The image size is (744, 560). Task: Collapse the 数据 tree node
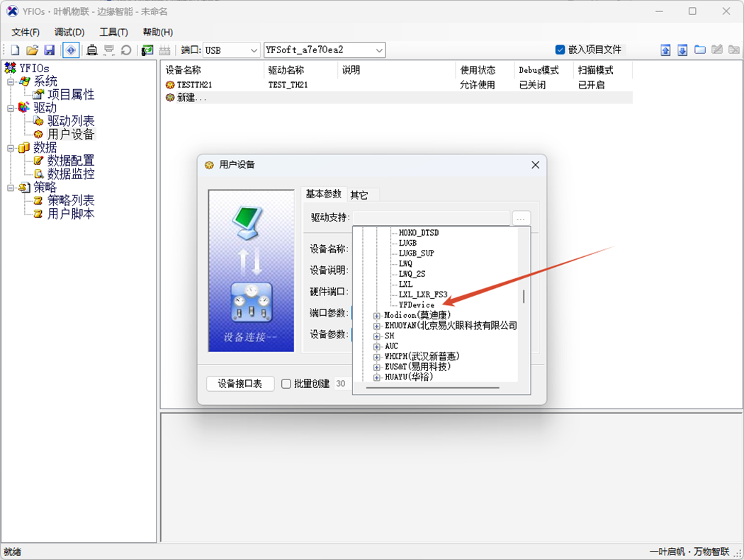[x=11, y=149]
